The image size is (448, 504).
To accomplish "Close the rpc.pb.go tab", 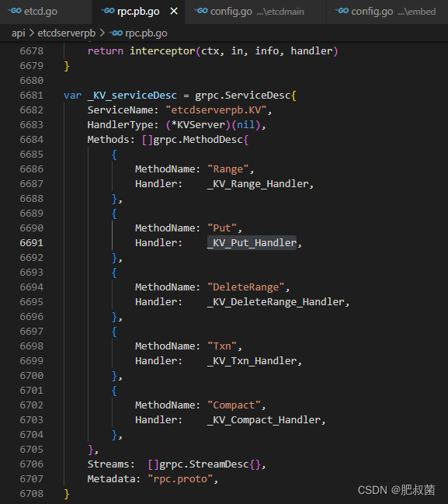I will point(174,12).
